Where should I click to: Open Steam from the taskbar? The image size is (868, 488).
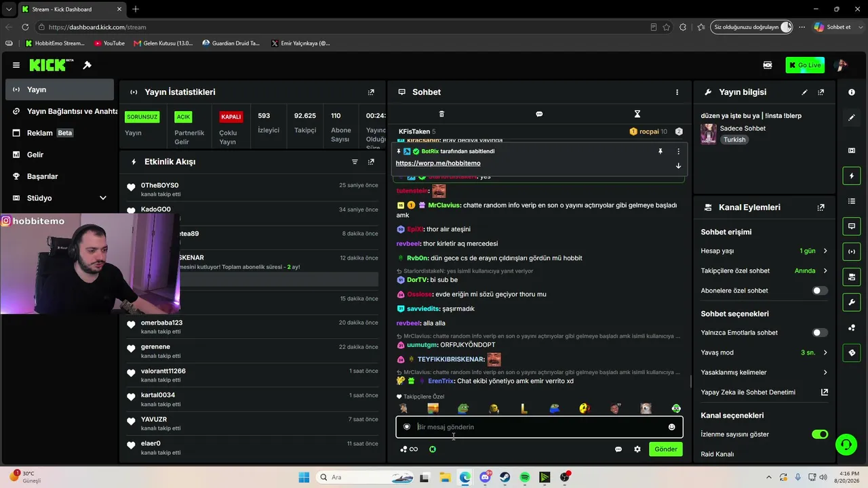click(505, 477)
